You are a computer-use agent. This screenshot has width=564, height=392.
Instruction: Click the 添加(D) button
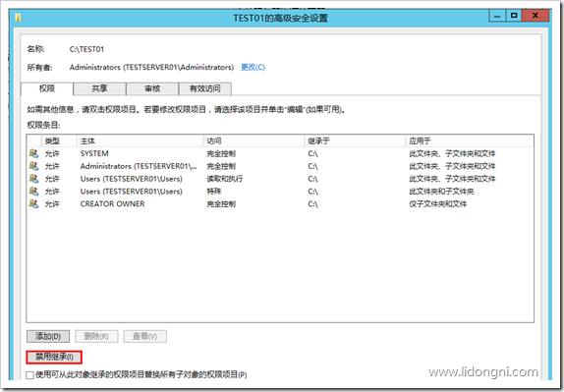48,337
